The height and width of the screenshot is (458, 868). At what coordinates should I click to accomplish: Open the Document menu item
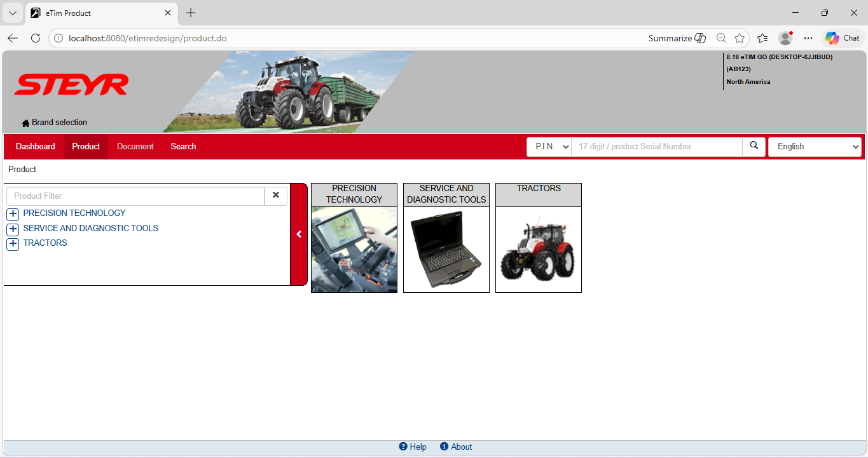[x=135, y=146]
